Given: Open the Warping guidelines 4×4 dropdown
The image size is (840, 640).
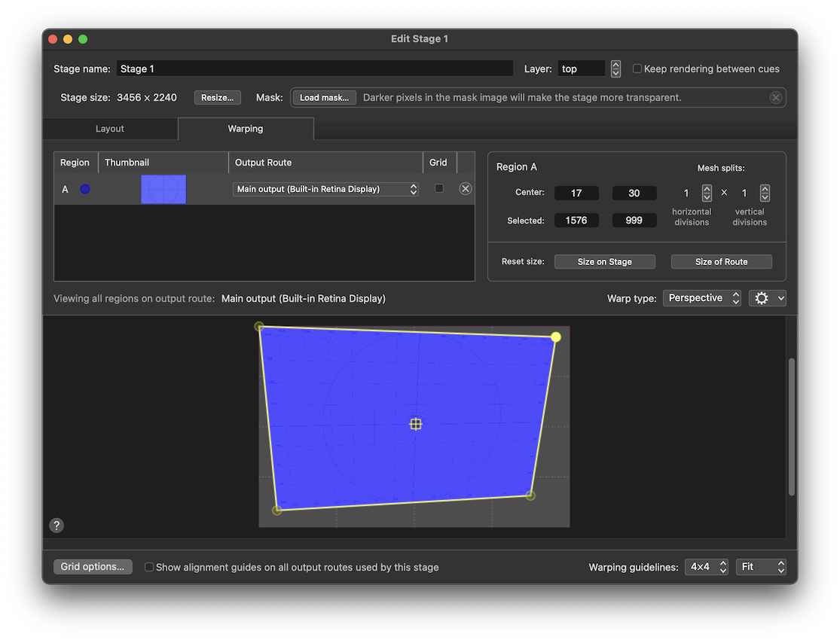Looking at the screenshot, I should [706, 567].
